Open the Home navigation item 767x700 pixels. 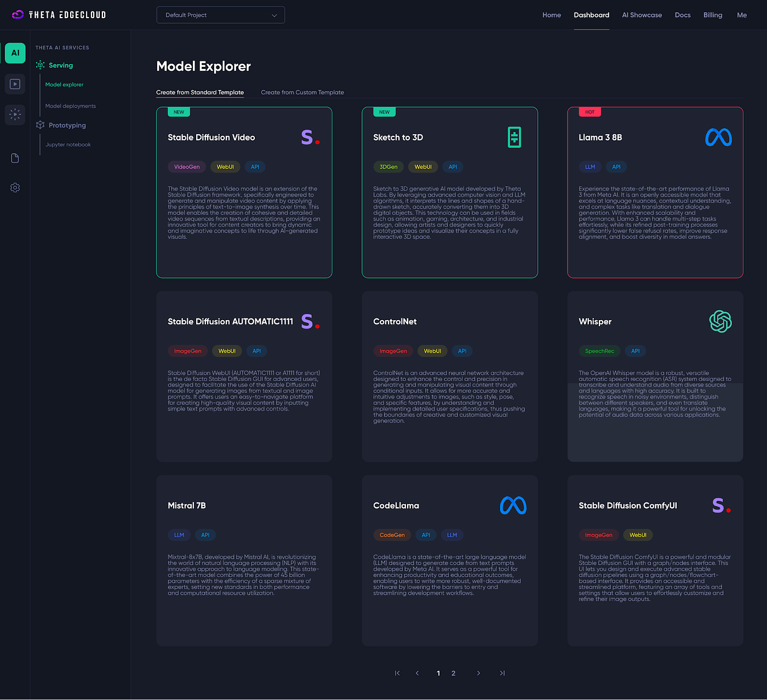(x=552, y=15)
